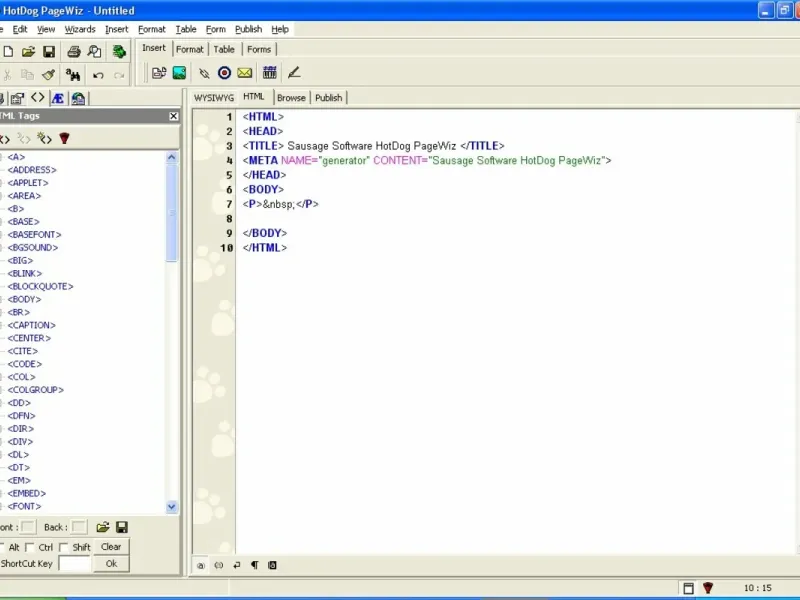The image size is (800, 600).
Task: Click the Ok button
Action: click(x=111, y=563)
